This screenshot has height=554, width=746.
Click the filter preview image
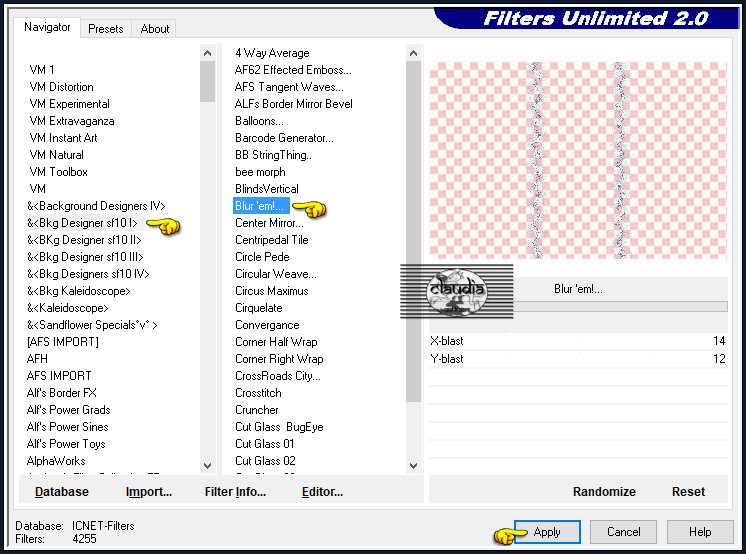click(578, 160)
